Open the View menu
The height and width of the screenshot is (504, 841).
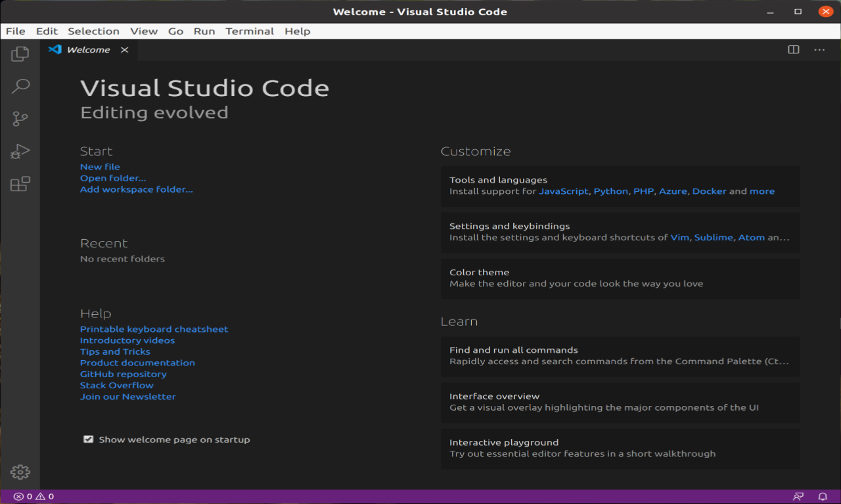pos(144,31)
